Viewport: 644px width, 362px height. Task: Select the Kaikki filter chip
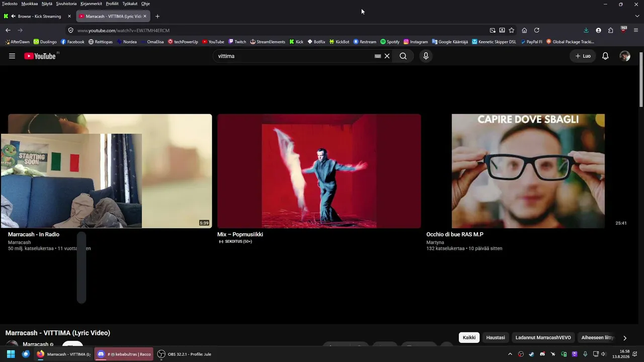tap(469, 338)
